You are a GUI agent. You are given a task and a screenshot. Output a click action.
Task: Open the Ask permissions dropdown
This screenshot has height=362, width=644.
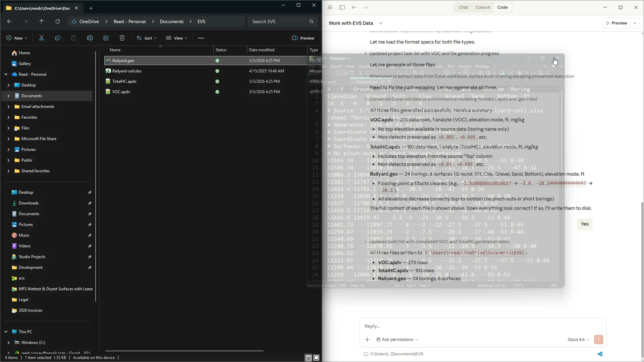click(x=397, y=340)
